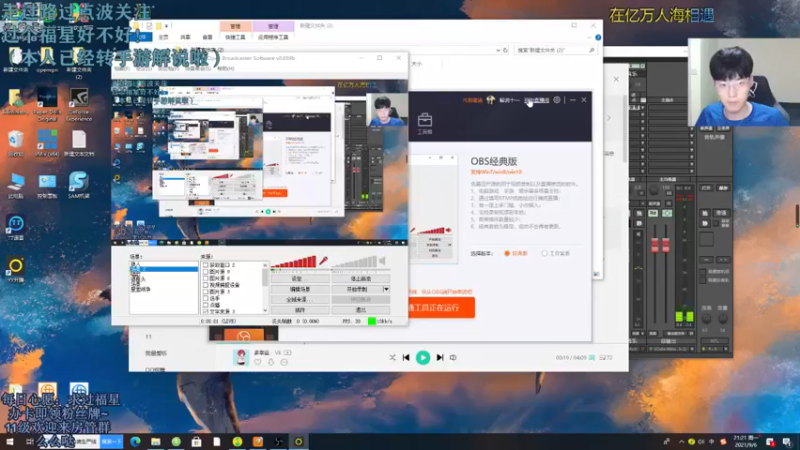Click Edit Scene button in OBS
Screen dimensions: 800x450
click(x=300, y=289)
